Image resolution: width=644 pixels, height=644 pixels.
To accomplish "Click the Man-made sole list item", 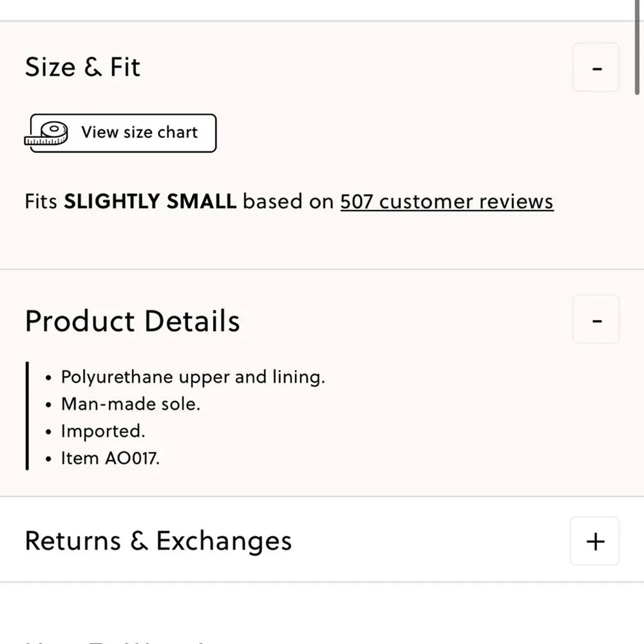I will click(131, 404).
